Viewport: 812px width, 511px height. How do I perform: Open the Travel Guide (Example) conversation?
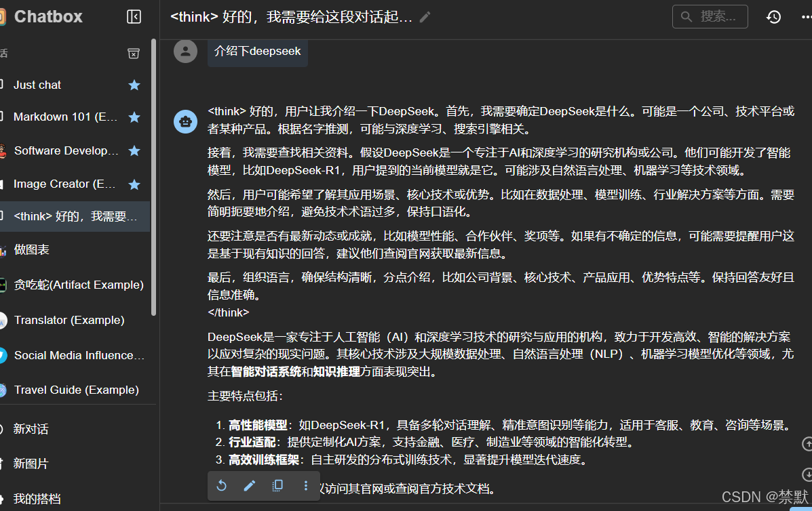pos(76,390)
